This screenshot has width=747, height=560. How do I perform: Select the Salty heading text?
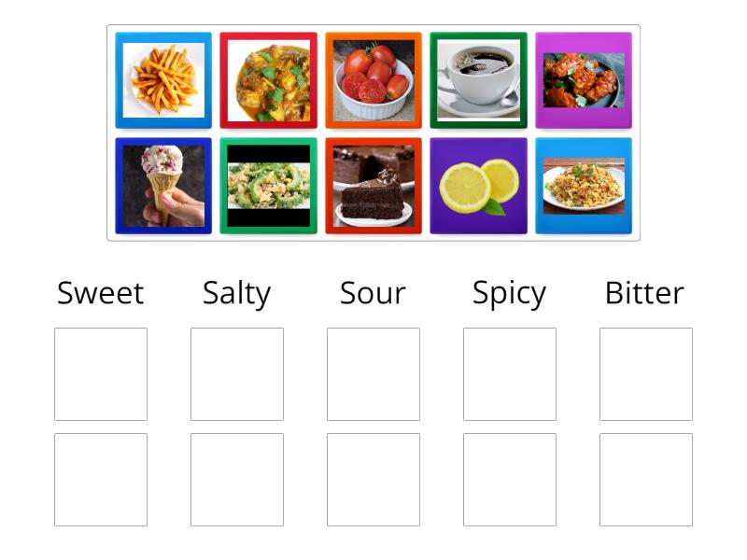coord(235,293)
